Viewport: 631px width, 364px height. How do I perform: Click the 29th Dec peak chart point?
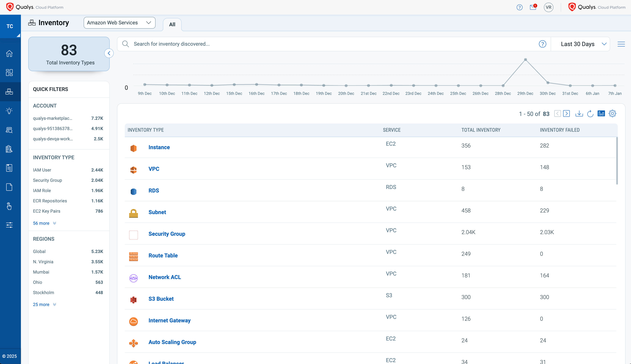[x=525, y=60]
